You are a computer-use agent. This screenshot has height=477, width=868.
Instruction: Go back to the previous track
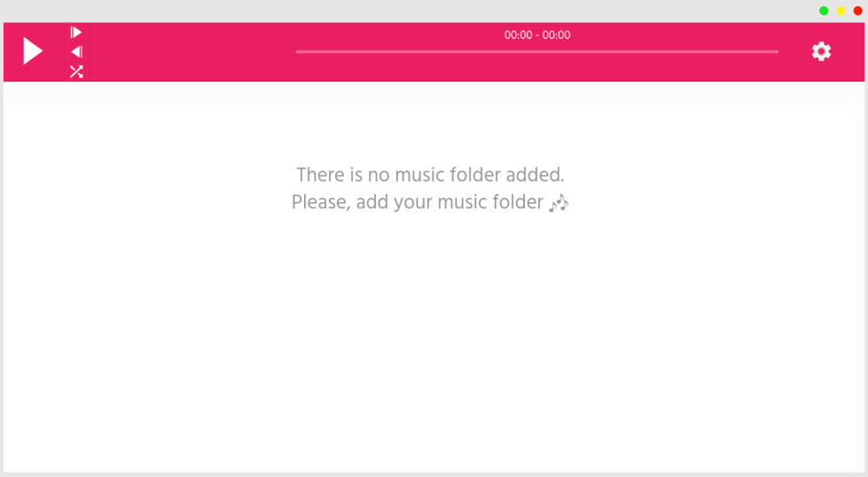pos(76,52)
